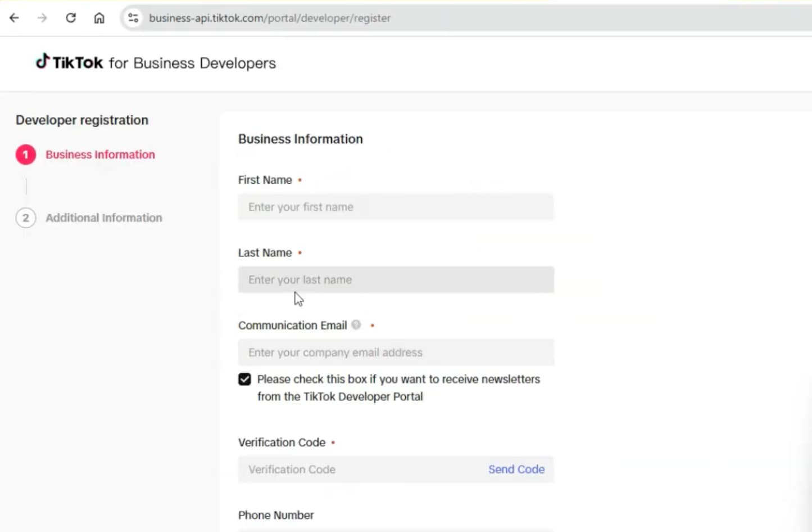Focus the First Name input field
812x532 pixels.
396,207
